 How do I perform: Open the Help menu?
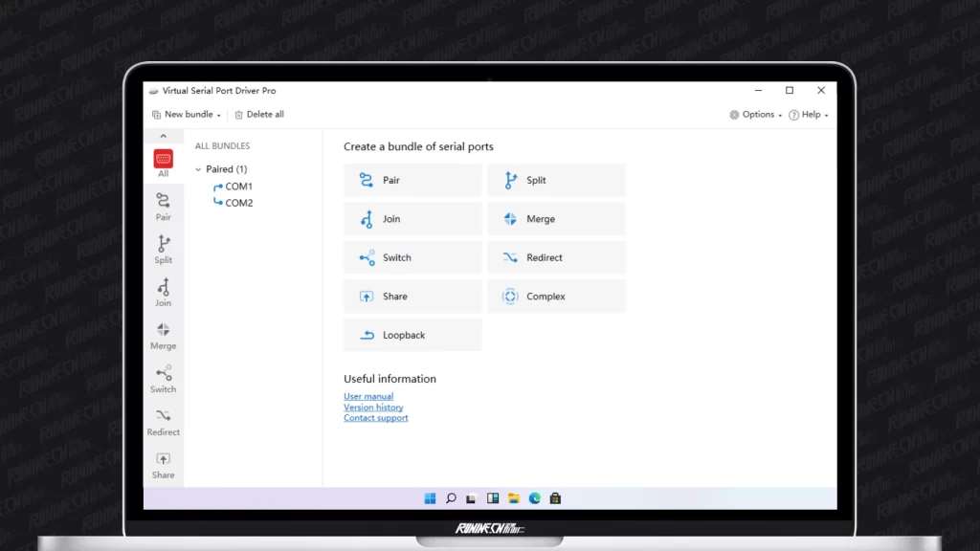pyautogui.click(x=809, y=115)
